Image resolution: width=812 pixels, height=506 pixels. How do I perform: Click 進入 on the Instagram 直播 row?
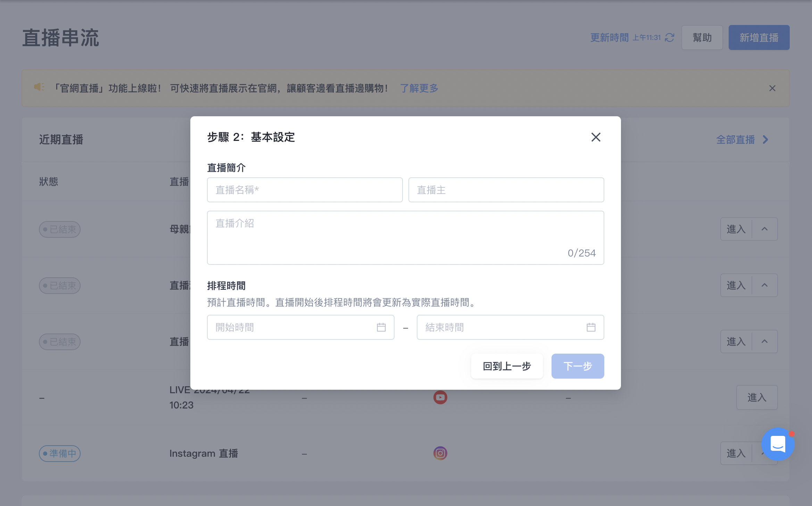(x=736, y=453)
